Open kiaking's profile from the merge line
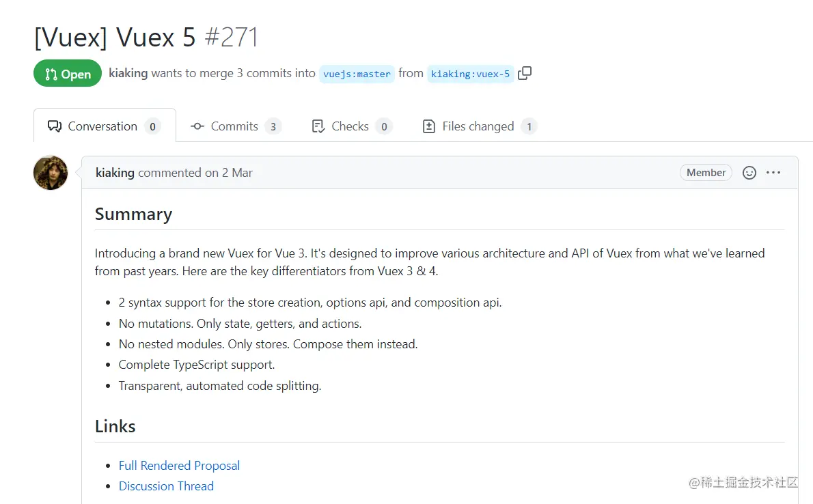The height and width of the screenshot is (504, 813). (128, 73)
